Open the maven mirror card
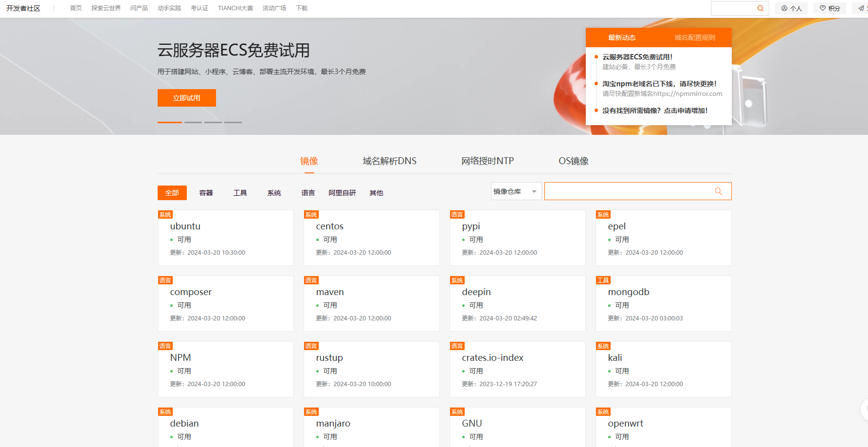The width and height of the screenshot is (868, 447). coord(372,304)
